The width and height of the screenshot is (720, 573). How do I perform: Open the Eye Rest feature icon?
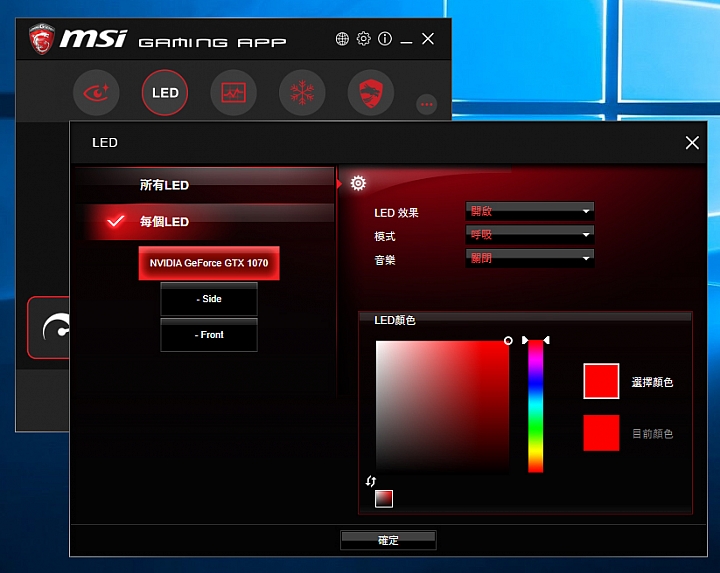click(96, 93)
